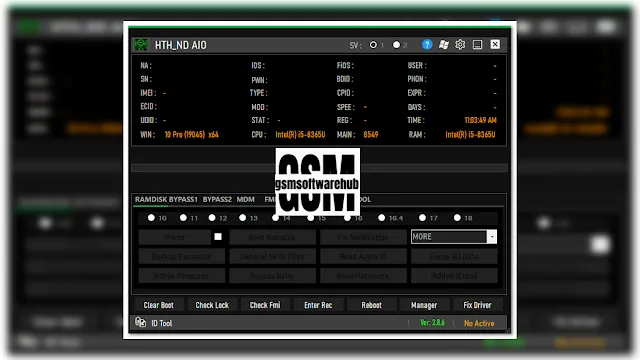Tick the checkbox next to iPwnd

click(218, 237)
